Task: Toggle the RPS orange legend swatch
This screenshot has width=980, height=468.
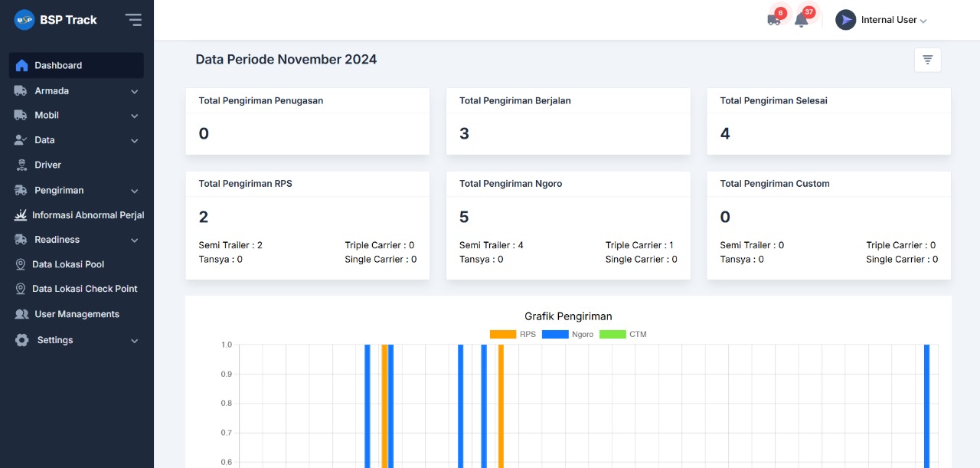Action: click(503, 334)
